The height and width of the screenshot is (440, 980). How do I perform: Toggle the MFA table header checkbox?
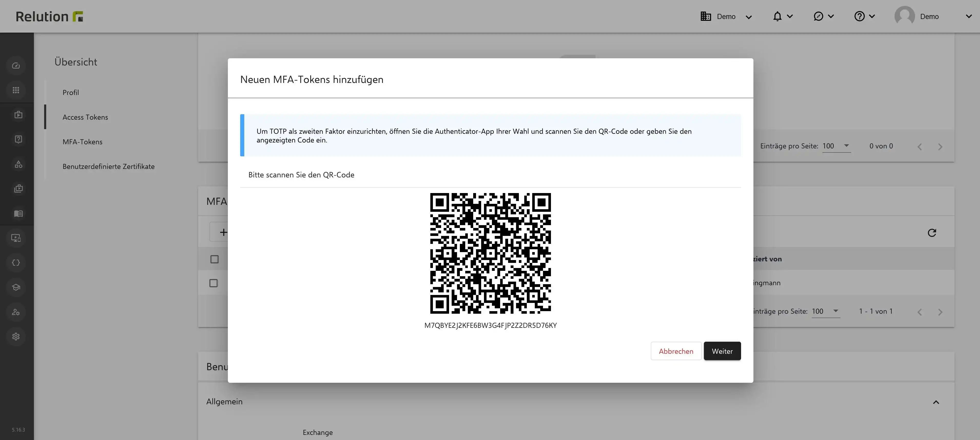pos(215,259)
